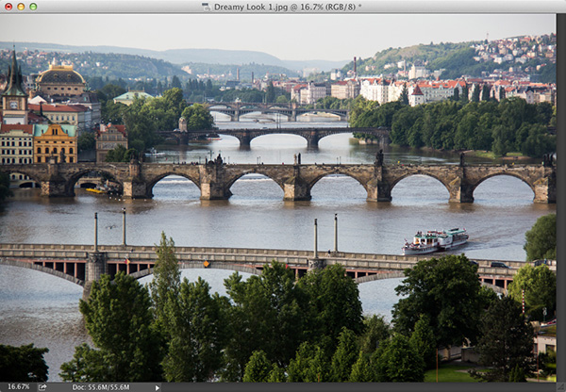Click the 'Dreamy Look 1.jpg' window title

click(x=288, y=7)
